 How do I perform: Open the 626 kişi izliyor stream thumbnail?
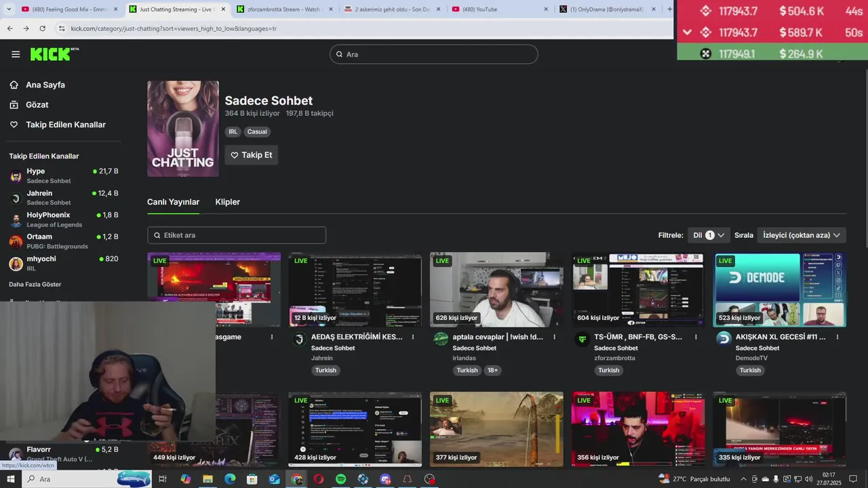pyautogui.click(x=496, y=289)
